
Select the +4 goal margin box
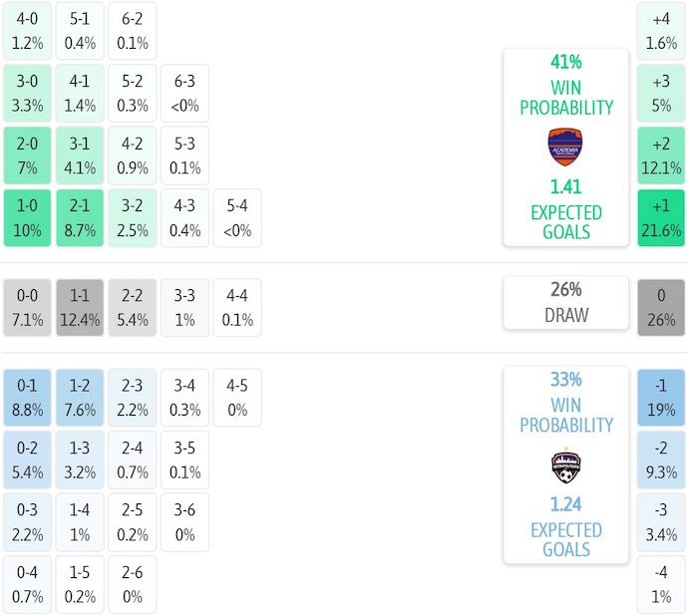[661, 30]
